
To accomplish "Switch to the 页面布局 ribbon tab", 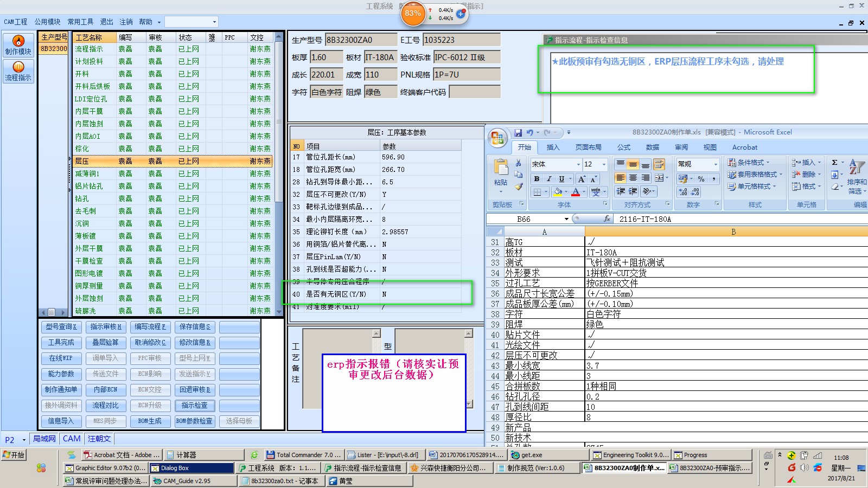I will pyautogui.click(x=588, y=147).
